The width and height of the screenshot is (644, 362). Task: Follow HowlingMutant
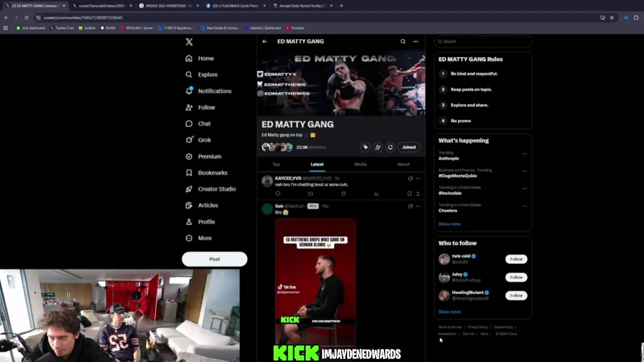coord(516,296)
